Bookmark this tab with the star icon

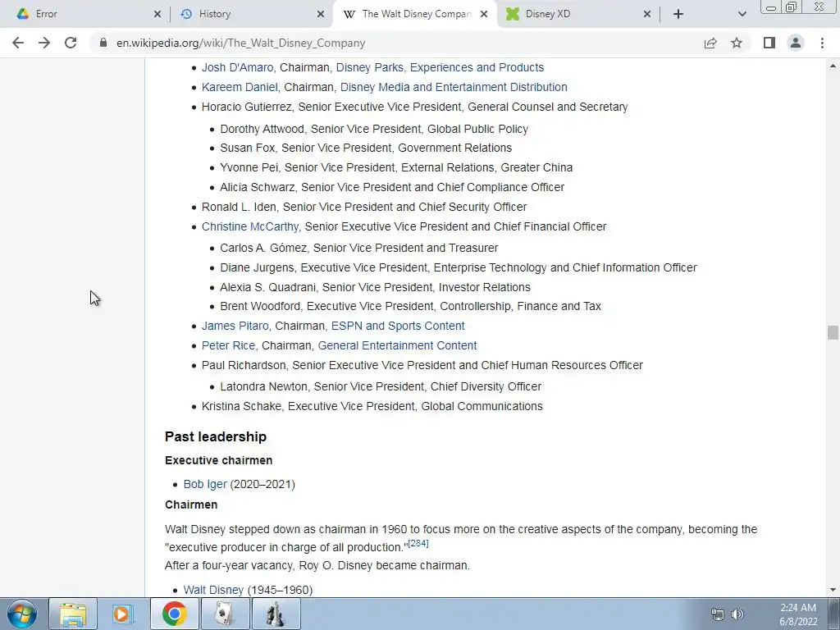point(737,43)
